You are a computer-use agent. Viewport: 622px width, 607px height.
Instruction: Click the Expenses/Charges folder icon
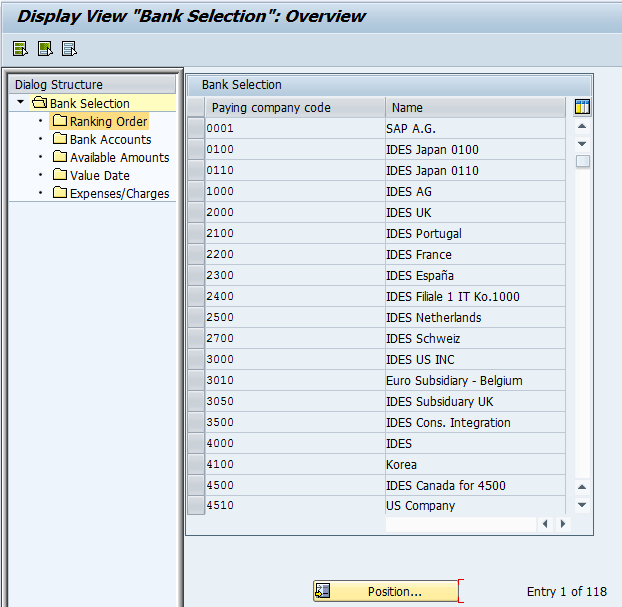[60, 194]
